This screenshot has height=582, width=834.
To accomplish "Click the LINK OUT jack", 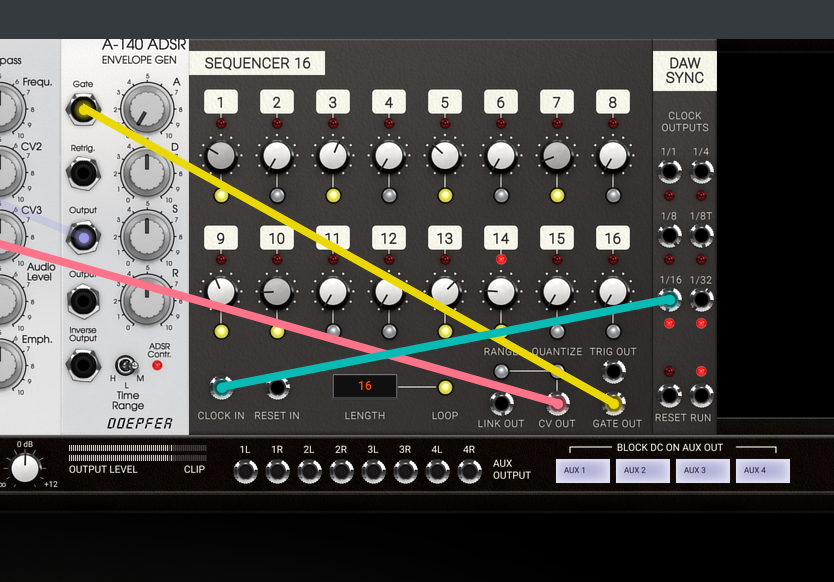I will coord(501,403).
